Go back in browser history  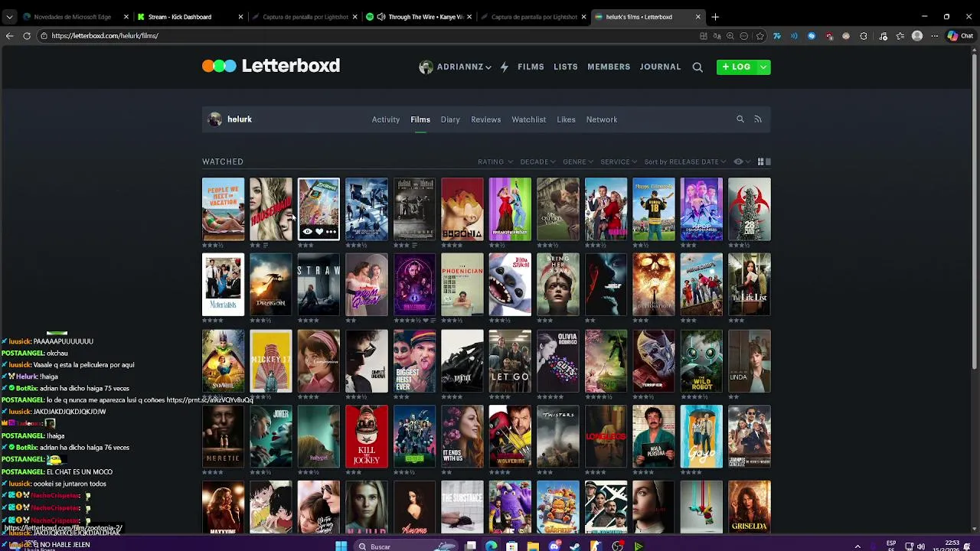9,35
